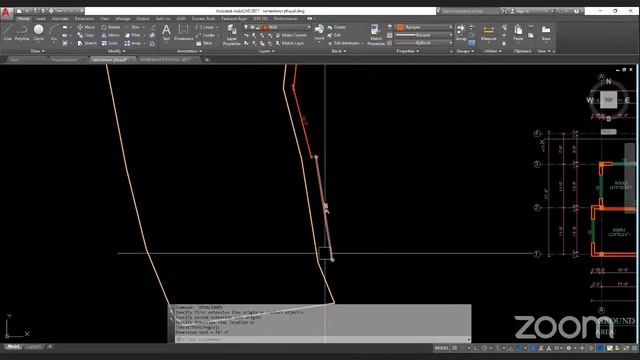Toggle Ortho mode in status bar
This screenshot has height=360, width=640.
[x=476, y=348]
